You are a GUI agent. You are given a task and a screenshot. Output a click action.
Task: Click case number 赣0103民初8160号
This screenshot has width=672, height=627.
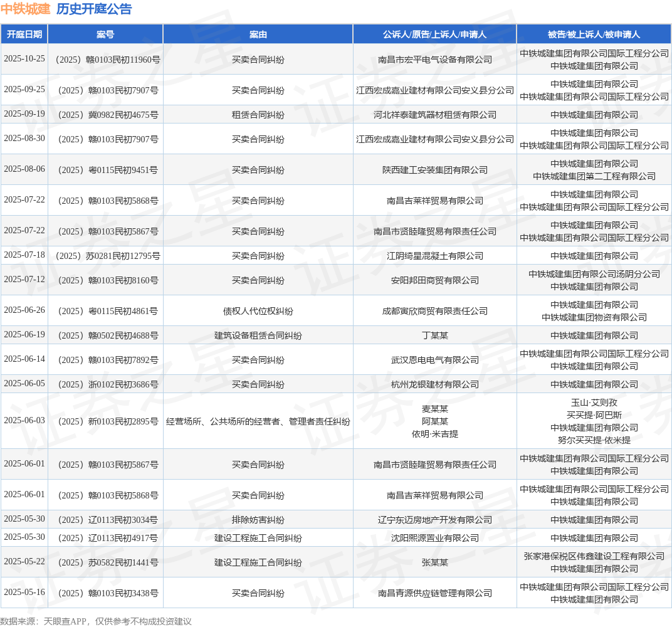coord(108,280)
